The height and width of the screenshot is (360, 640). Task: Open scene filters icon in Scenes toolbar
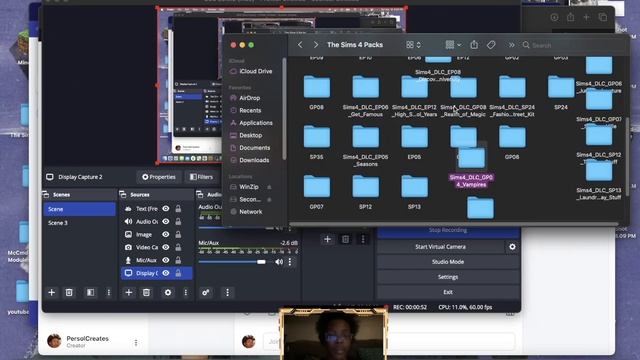coord(90,292)
